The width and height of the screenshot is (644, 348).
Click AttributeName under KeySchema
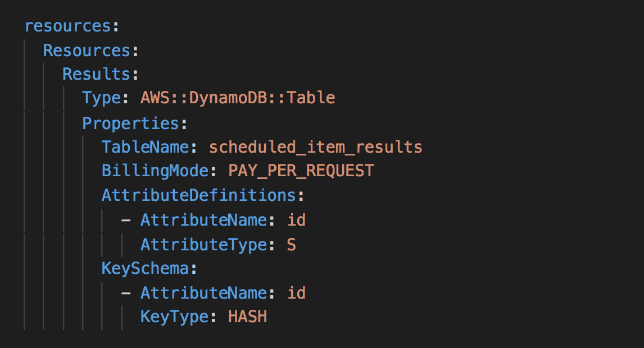click(203, 292)
